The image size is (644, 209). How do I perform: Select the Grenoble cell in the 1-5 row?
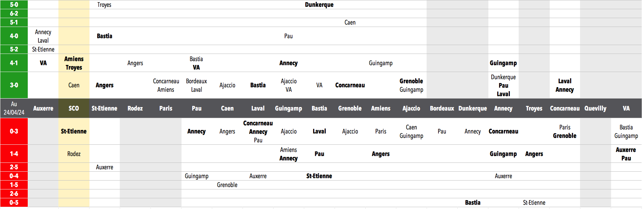(227, 185)
